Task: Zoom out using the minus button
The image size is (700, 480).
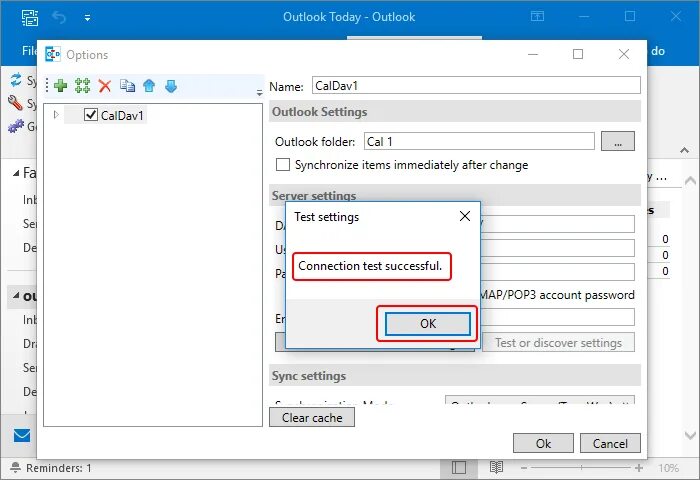Action: [x=524, y=468]
